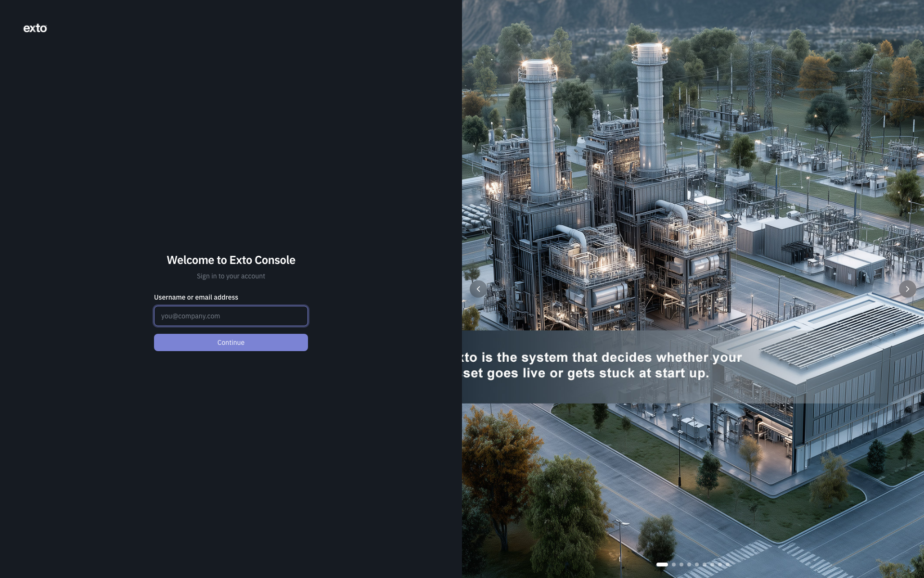Image resolution: width=924 pixels, height=578 pixels.
Task: Jump to the fourth carousel slide dot
Action: click(689, 565)
